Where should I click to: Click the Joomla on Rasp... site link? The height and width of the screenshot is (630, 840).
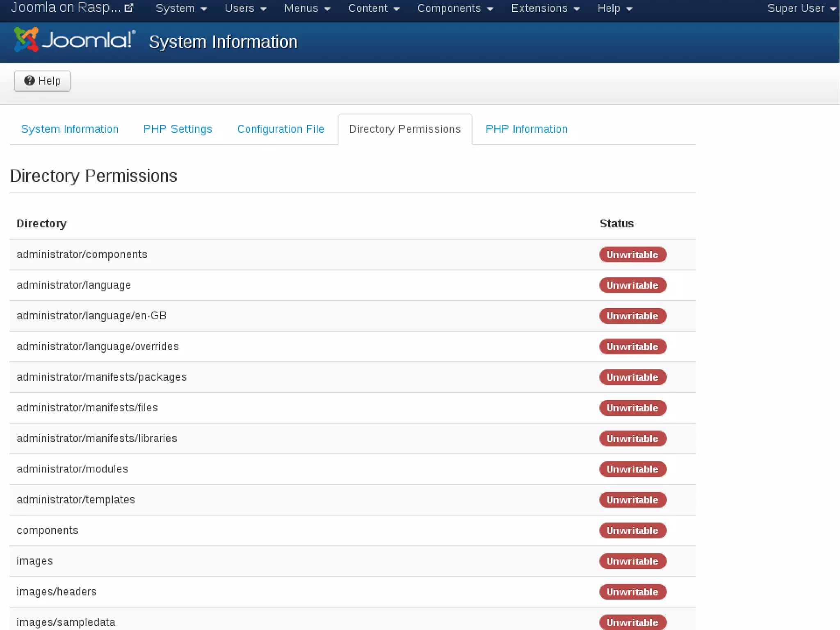pos(66,8)
